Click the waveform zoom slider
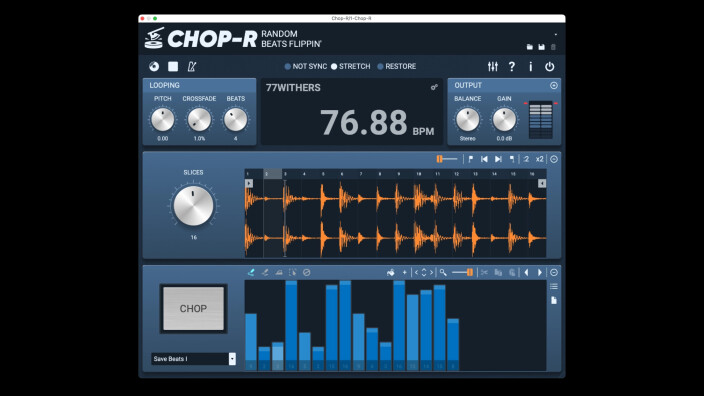Image resolution: width=704 pixels, height=396 pixels. 447,159
